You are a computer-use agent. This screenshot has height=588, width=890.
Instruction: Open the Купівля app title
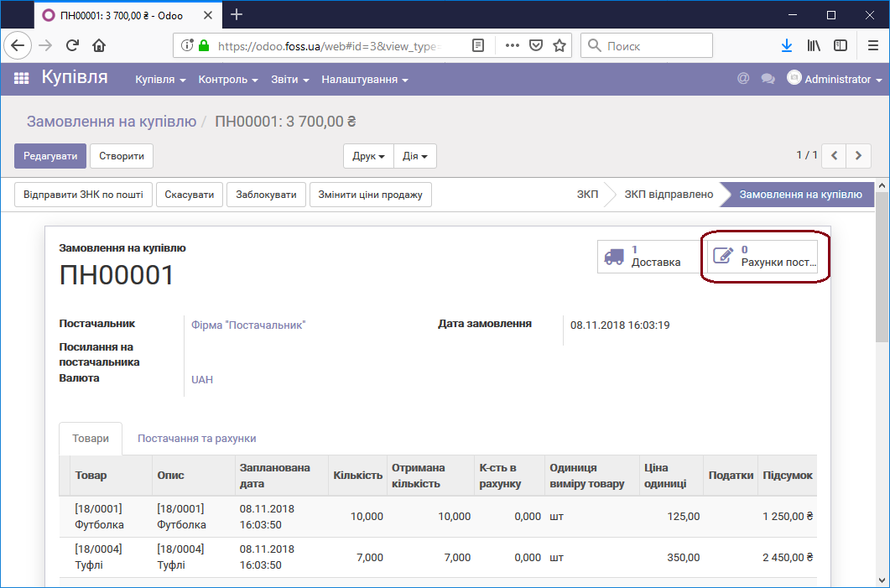[75, 77]
